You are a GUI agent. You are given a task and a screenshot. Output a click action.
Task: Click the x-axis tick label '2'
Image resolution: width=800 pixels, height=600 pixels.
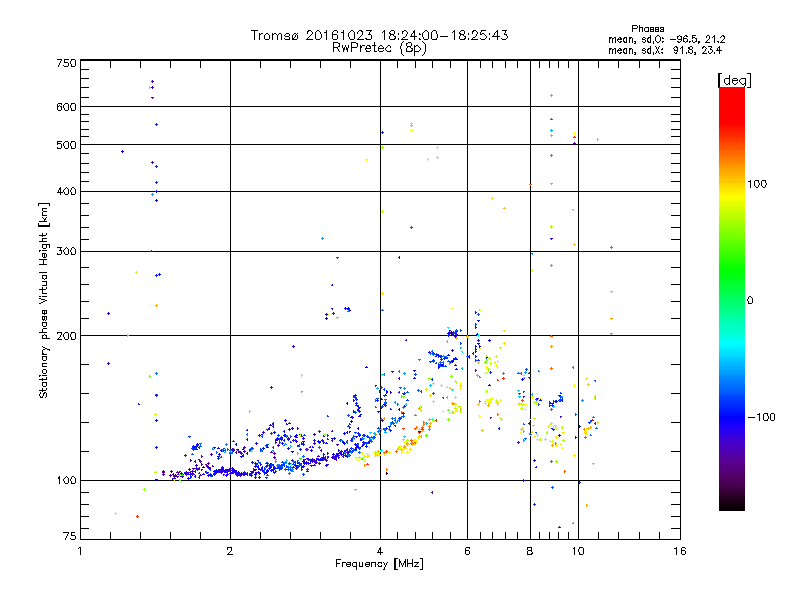click(x=230, y=551)
